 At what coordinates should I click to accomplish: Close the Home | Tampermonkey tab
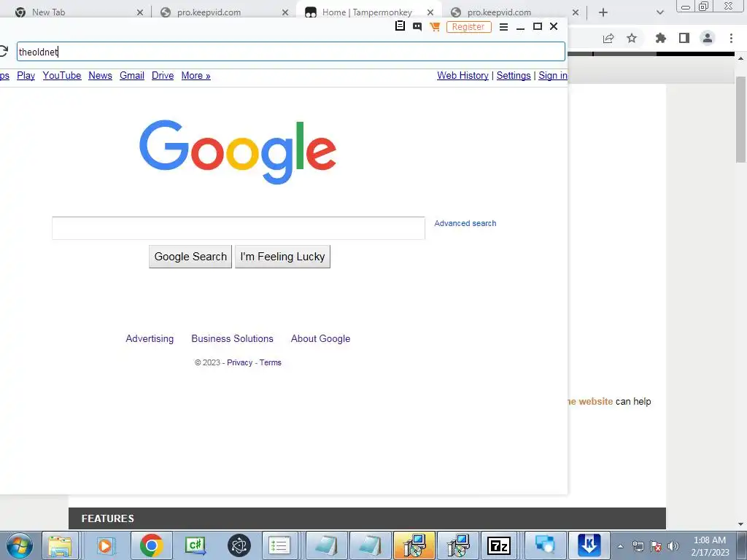[x=430, y=12]
